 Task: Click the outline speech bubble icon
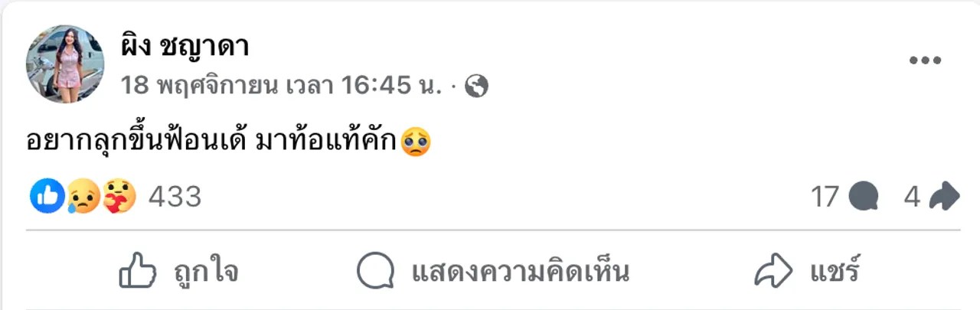point(376,271)
